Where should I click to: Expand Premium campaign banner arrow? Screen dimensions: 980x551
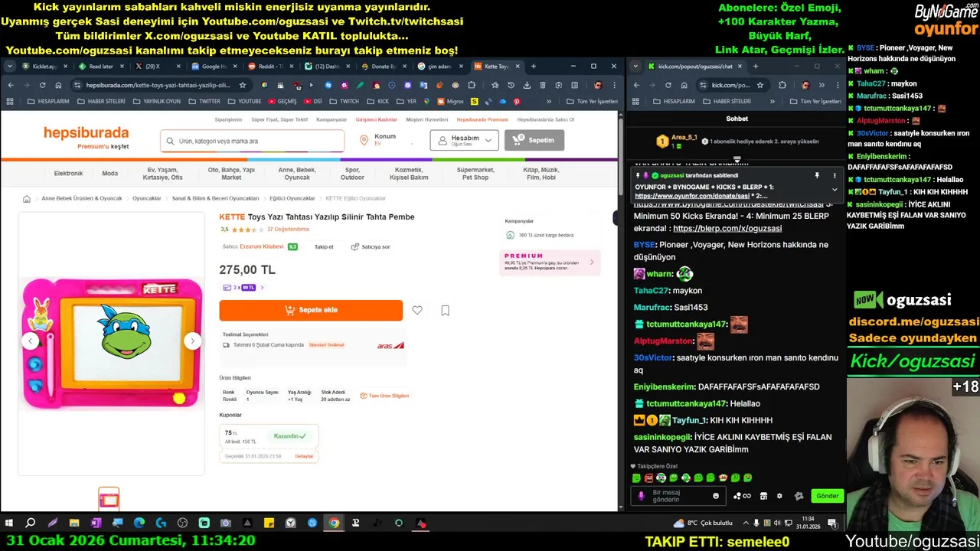pyautogui.click(x=591, y=262)
